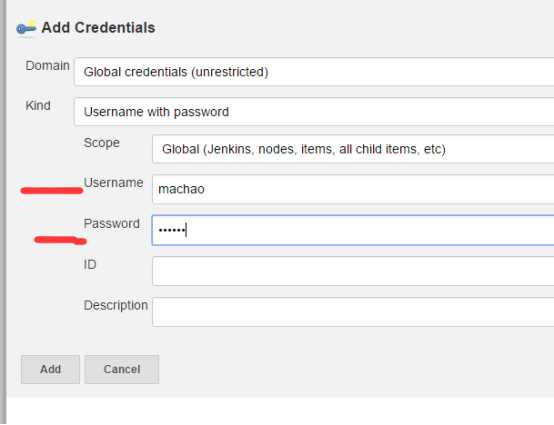Image resolution: width=554 pixels, height=425 pixels.
Task: Click the Password field label
Action: 112,224
